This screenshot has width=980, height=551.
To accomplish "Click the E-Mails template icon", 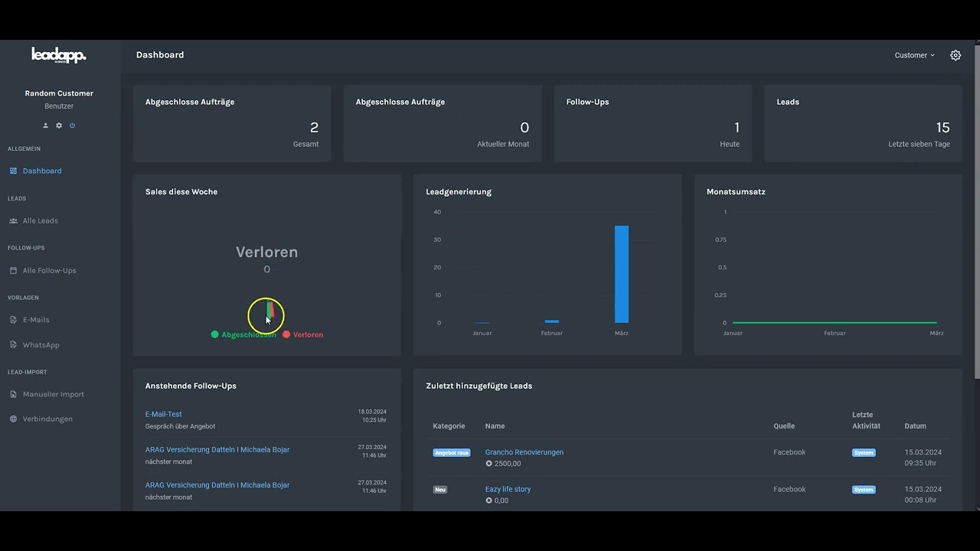I will 13,320.
